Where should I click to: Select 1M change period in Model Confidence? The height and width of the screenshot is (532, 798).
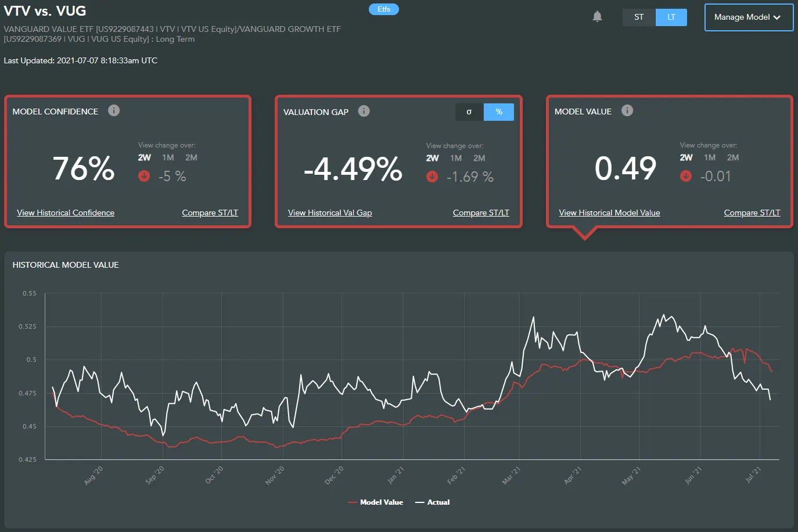click(x=168, y=157)
